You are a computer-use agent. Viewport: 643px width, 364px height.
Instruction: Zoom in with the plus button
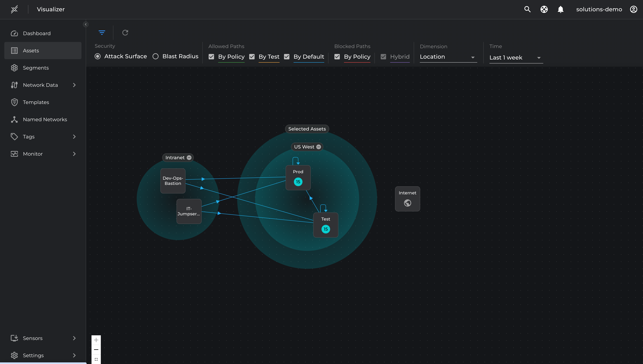tap(96, 340)
